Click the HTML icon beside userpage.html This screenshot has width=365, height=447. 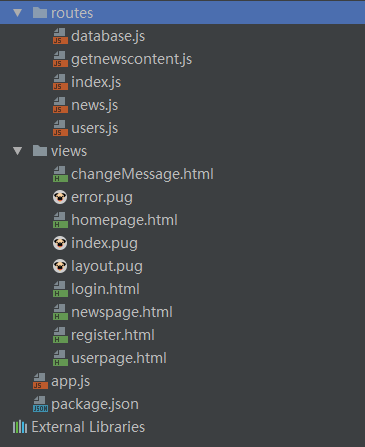[x=60, y=358]
